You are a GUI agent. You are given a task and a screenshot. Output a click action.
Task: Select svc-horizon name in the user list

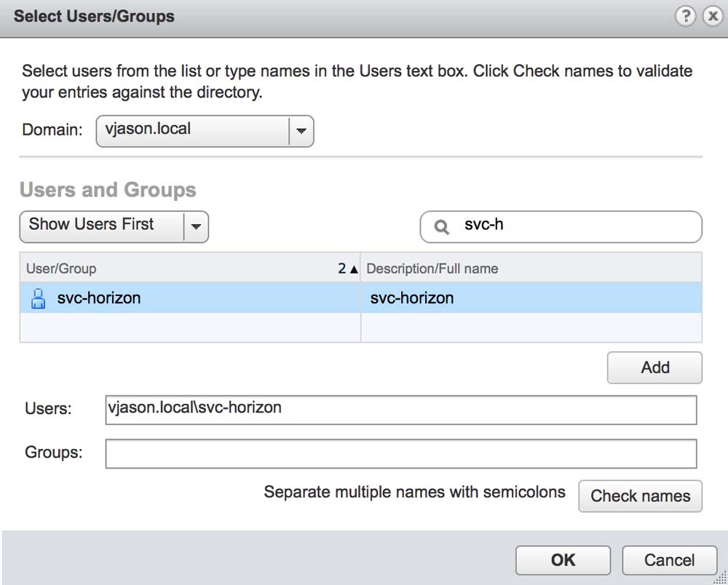click(x=99, y=298)
